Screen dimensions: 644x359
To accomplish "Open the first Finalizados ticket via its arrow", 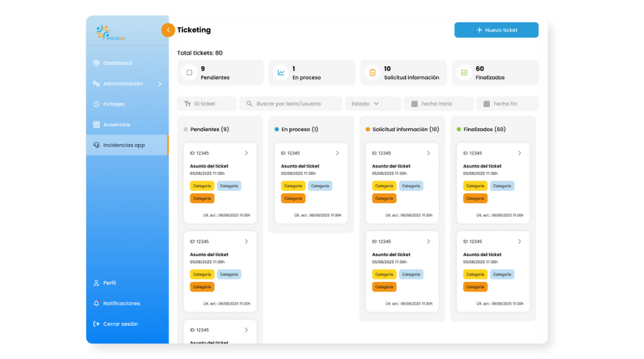I will [520, 153].
